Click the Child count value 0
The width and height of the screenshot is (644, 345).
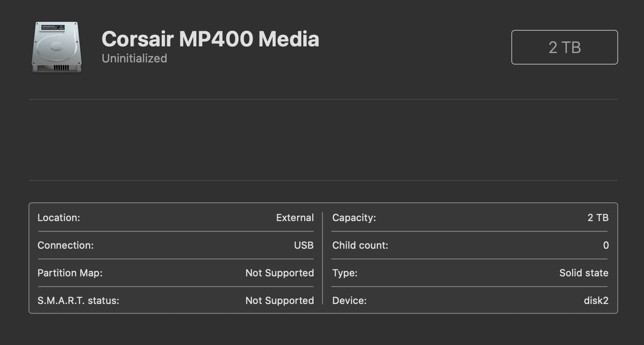pyautogui.click(x=606, y=245)
